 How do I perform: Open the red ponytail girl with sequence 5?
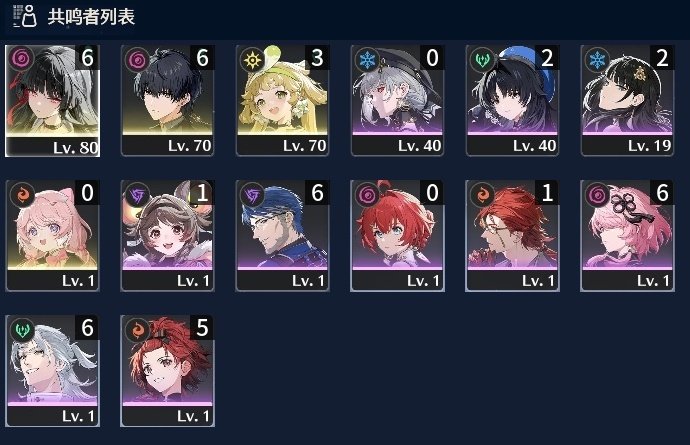coord(168,371)
